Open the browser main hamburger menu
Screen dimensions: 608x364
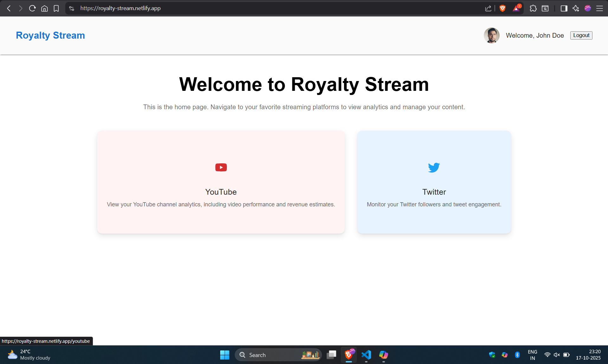[x=599, y=9]
